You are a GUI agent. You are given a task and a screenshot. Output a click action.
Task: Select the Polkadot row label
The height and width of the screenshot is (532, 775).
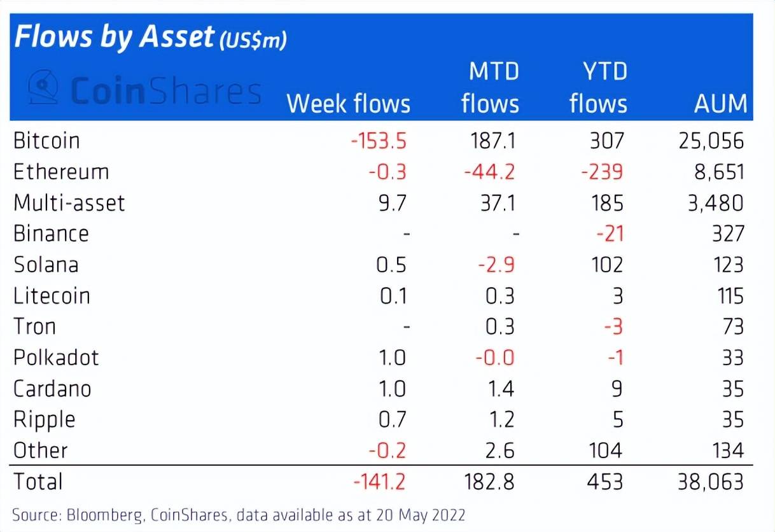click(56, 358)
